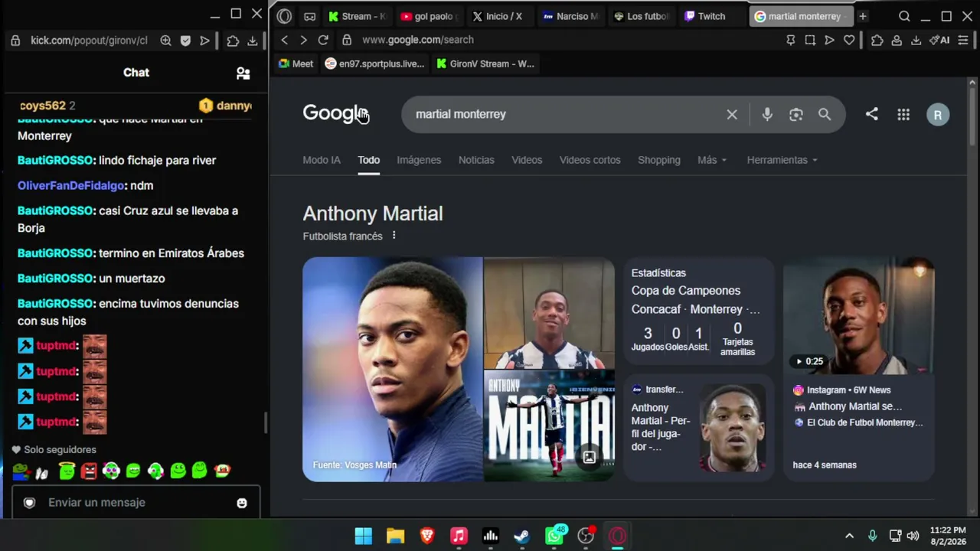Clear the search query with the X
This screenshot has width=980, height=551.
pos(732,114)
